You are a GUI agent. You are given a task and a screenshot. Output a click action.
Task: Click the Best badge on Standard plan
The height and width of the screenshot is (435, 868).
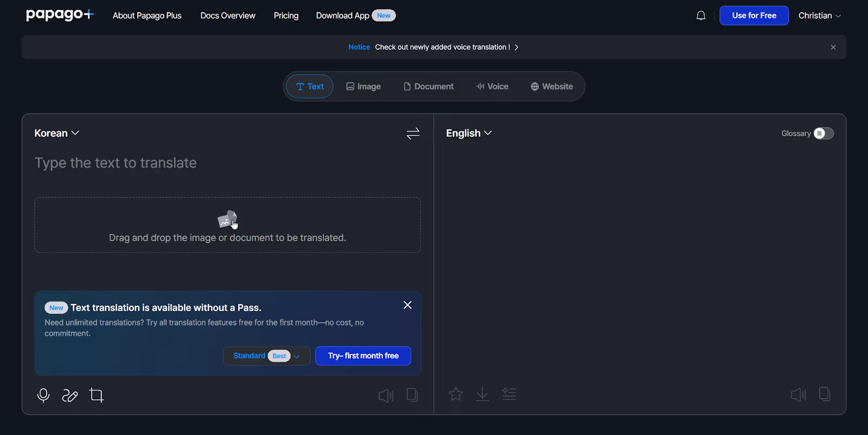279,356
